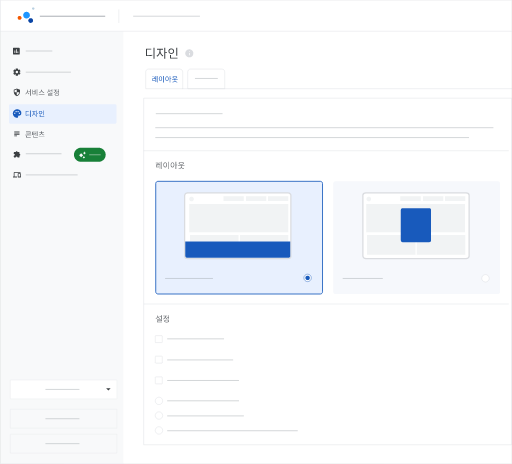Switch to the tab next to 레이아웃
This screenshot has width=512, height=464.
click(206, 79)
